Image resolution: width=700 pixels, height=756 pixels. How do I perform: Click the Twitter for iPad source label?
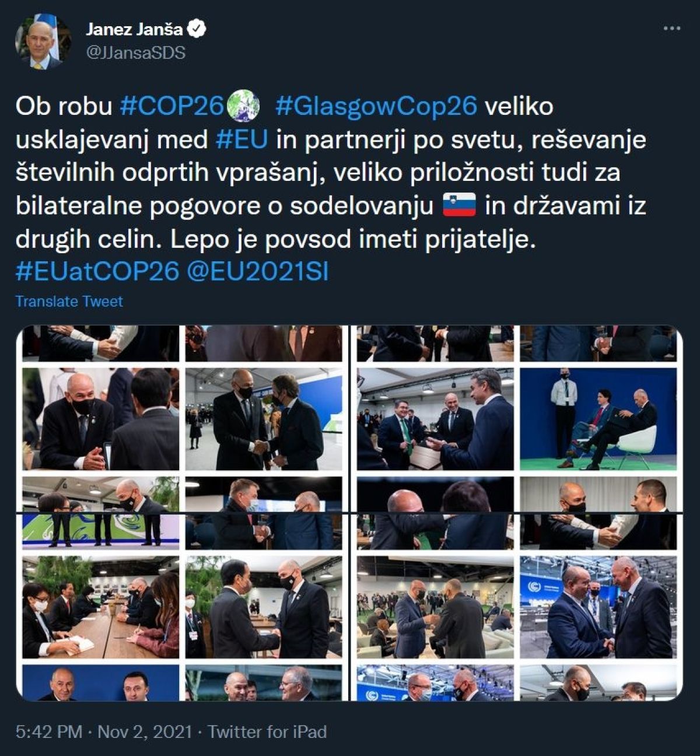[267, 731]
